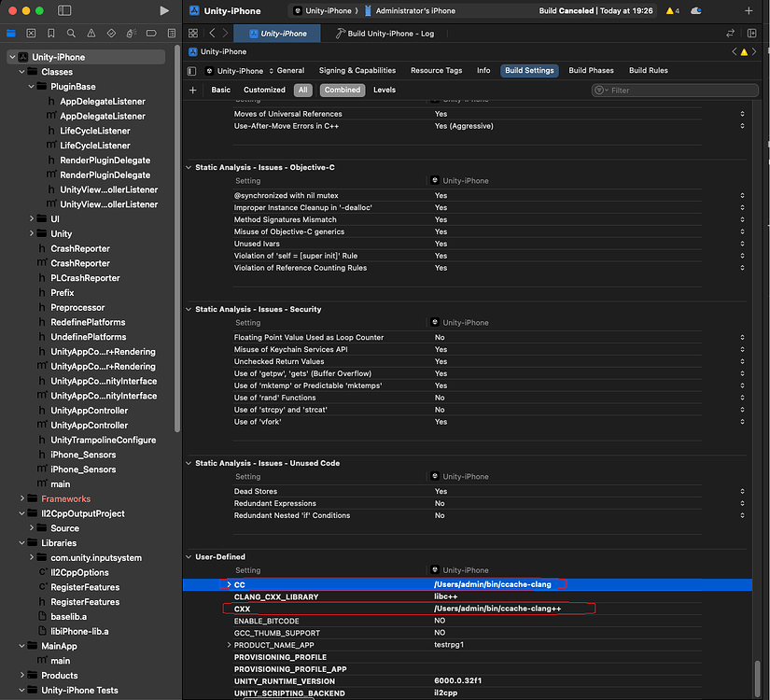Open the Report navigator icon

click(171, 33)
